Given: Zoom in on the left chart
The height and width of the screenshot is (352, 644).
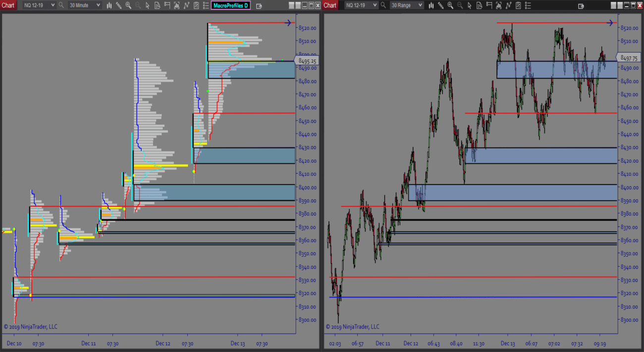Looking at the screenshot, I should (x=128, y=5).
